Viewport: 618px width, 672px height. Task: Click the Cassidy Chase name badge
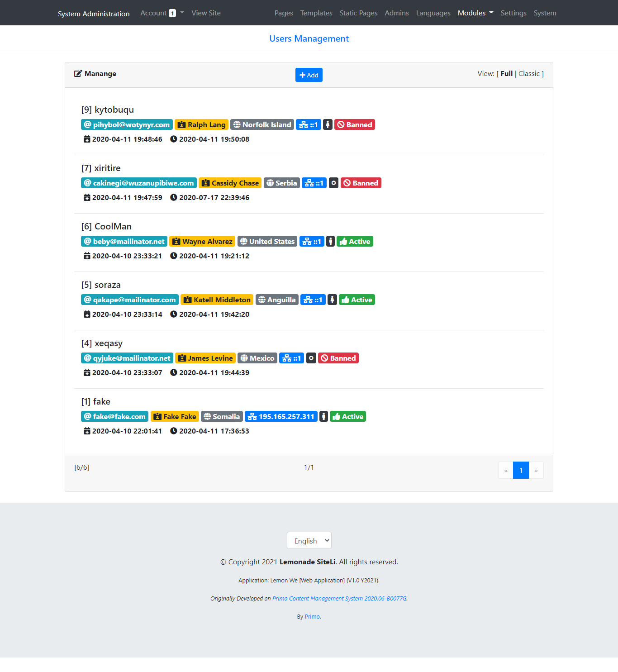230,183
